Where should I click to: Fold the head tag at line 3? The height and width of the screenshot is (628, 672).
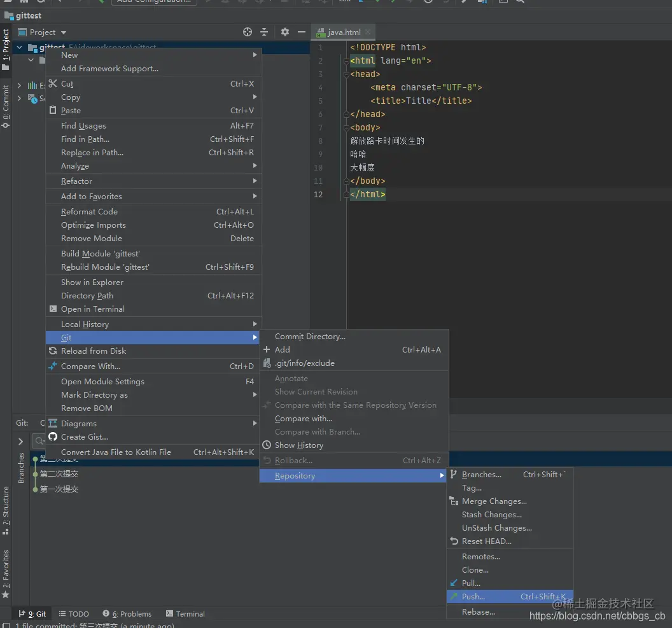tap(346, 74)
